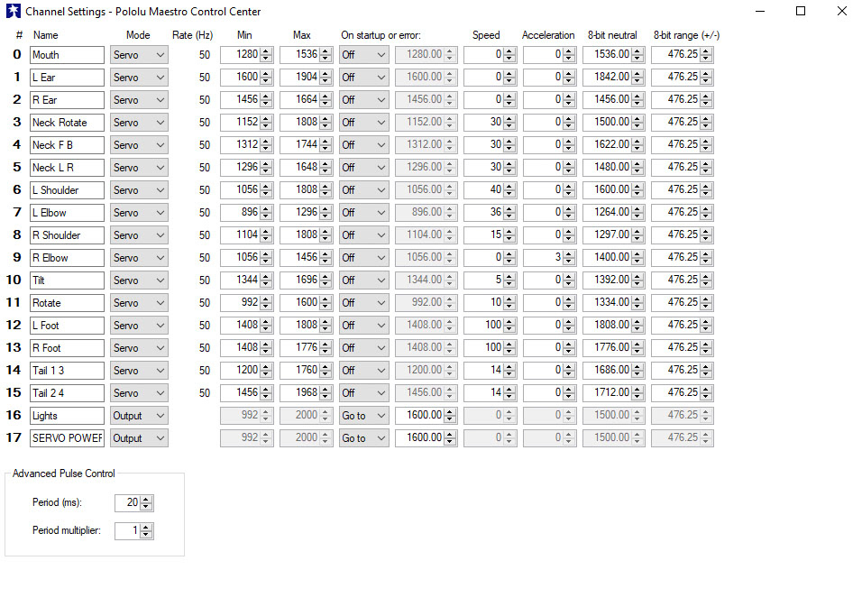The height and width of the screenshot is (616, 862).
Task: Open the Mode dropdown for Neck Rotate channel
Action: pos(139,123)
